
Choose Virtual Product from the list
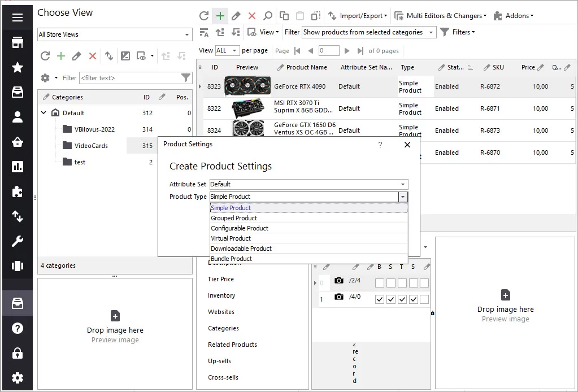click(308, 238)
